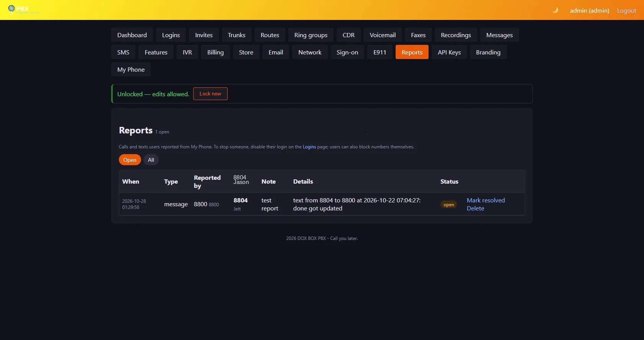Viewport: 644px width, 340px height.
Task: Switch to Recordings tab
Action: pyautogui.click(x=456, y=35)
